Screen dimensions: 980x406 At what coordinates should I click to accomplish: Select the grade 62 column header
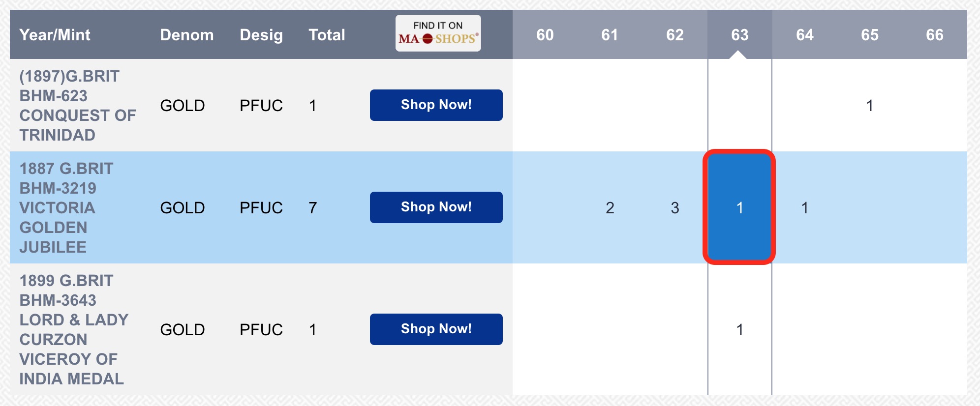[674, 35]
